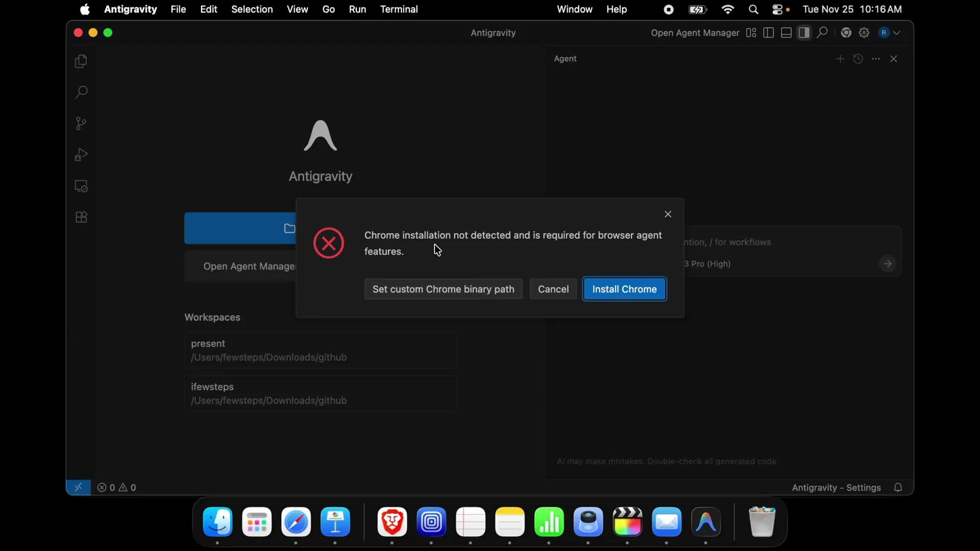Open the more actions ellipsis in Agent panel

point(876,59)
